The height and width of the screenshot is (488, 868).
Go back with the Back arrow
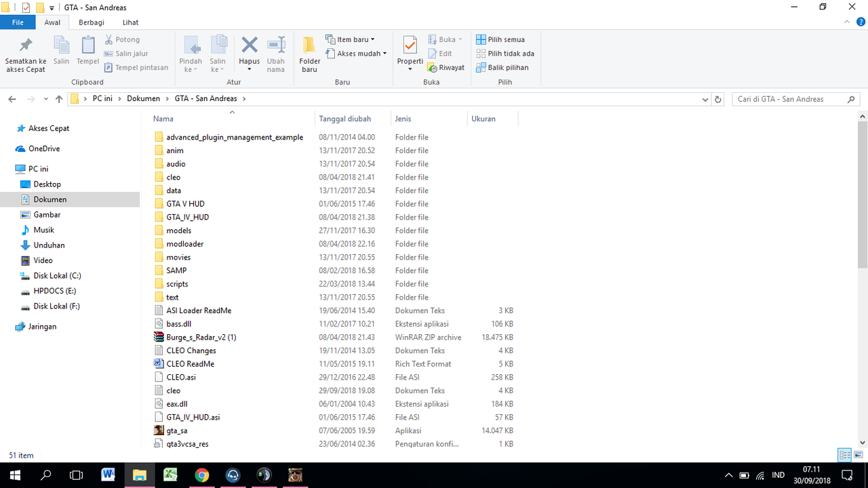[12, 99]
